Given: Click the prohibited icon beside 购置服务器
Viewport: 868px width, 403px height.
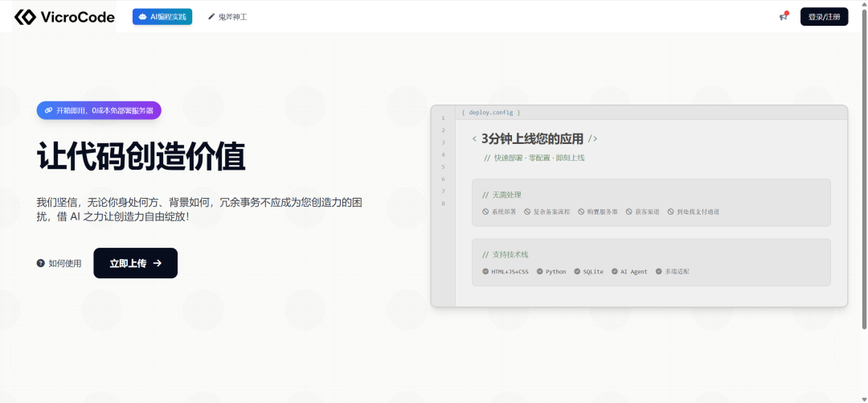Looking at the screenshot, I should pos(581,212).
